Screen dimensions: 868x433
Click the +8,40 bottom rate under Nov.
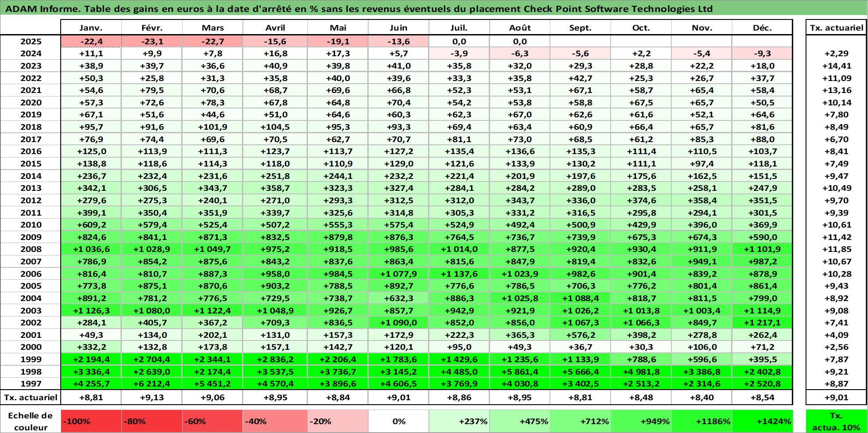tap(701, 397)
